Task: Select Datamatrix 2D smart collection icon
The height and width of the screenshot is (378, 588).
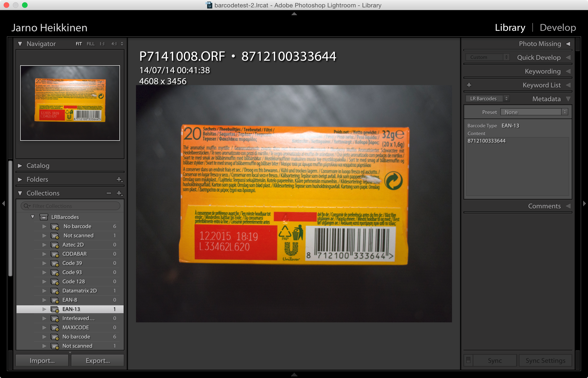Action: click(x=55, y=291)
